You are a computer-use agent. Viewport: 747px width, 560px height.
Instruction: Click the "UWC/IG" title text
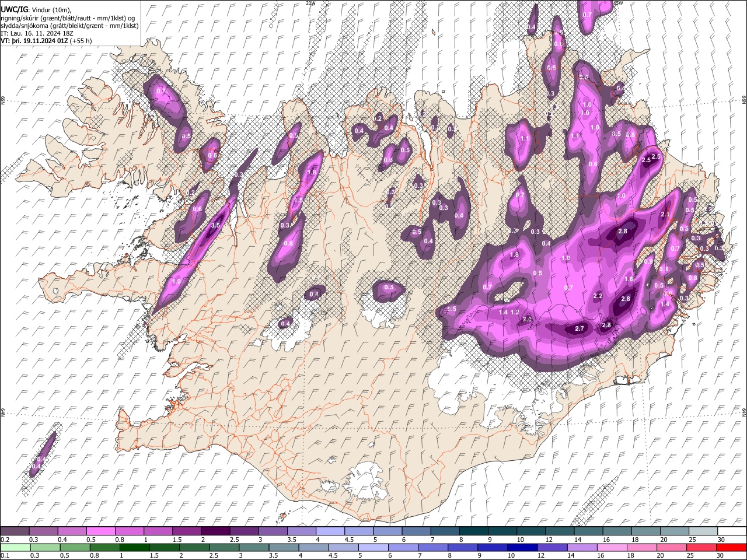tap(13, 9)
